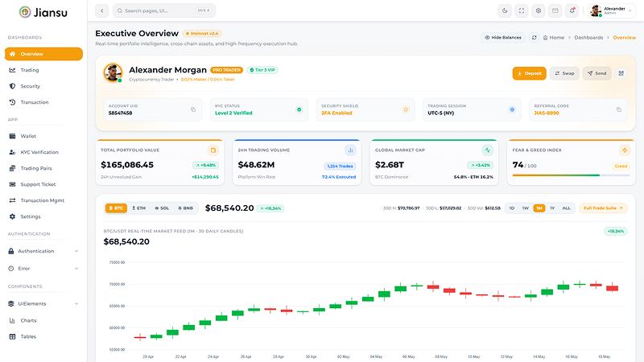
Task: Click KYC status verified check icon
Action: pos(299,109)
